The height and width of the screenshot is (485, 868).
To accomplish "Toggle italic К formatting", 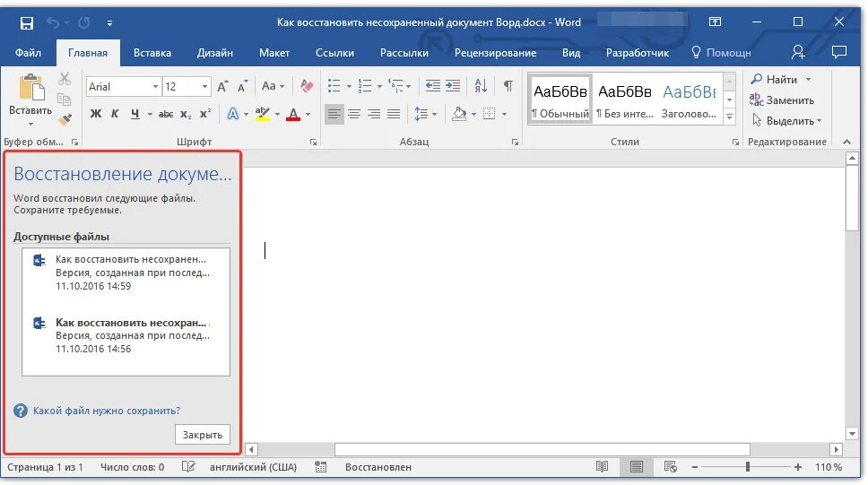I will coord(115,114).
